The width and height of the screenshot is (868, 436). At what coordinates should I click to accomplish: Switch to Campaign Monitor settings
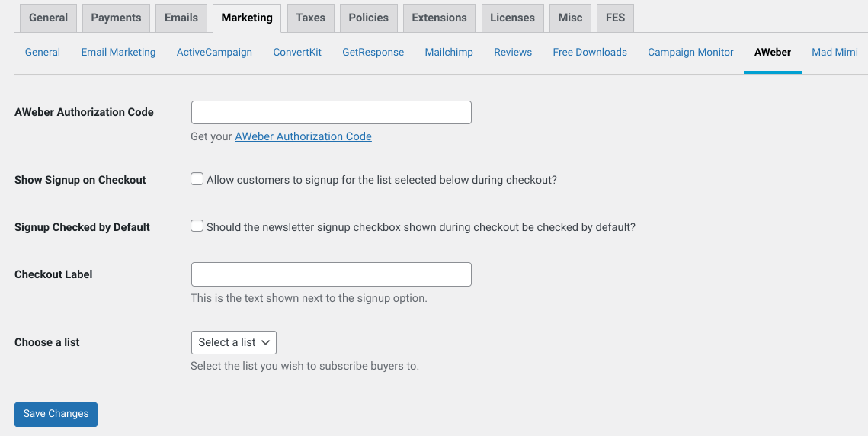point(691,52)
